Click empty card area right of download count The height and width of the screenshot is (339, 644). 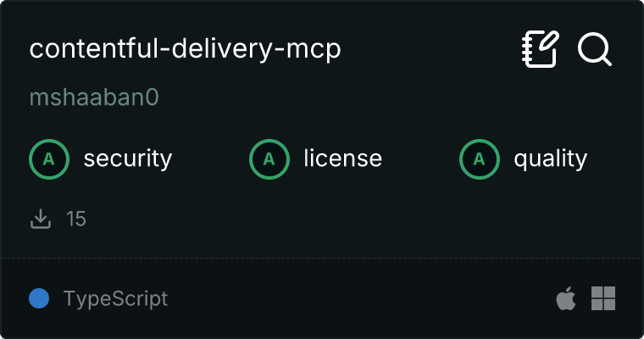pyautogui.click(x=349, y=219)
